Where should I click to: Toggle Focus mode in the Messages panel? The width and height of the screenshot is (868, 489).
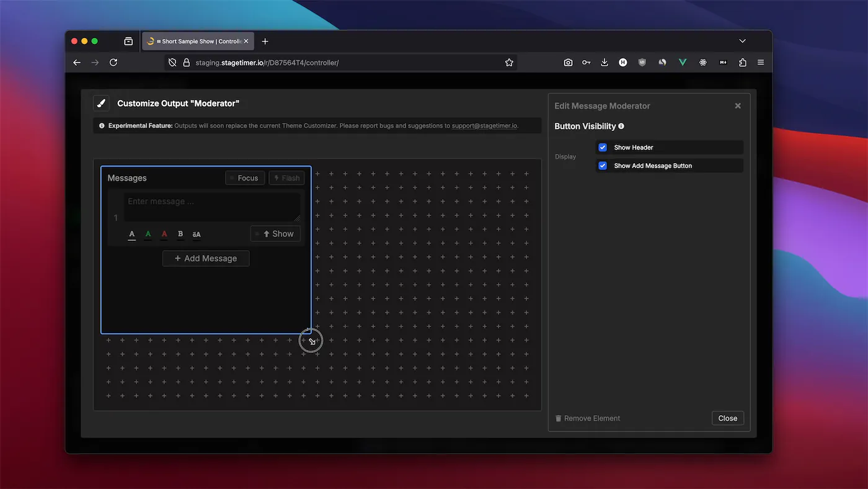pyautogui.click(x=245, y=177)
